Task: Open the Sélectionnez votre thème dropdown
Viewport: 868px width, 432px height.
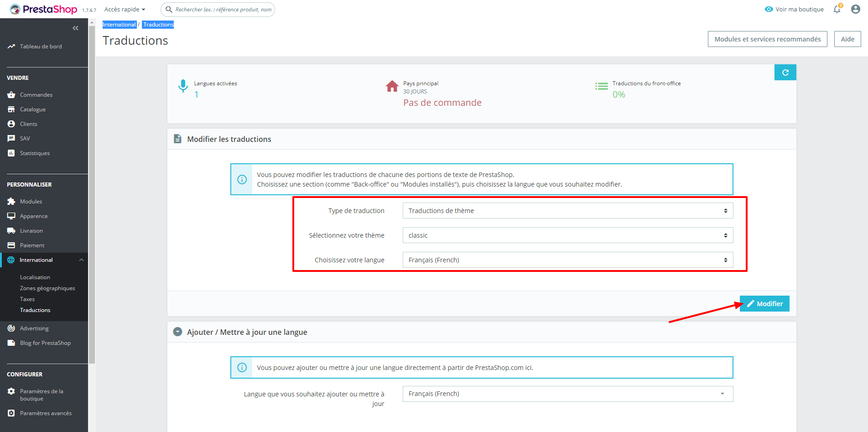Action: click(568, 235)
